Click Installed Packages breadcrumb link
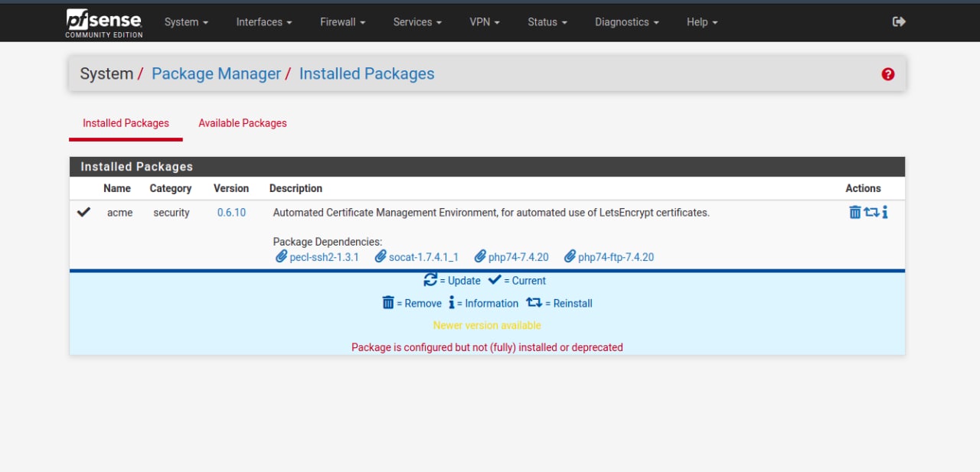Screen dimensions: 980x472 (x=367, y=74)
